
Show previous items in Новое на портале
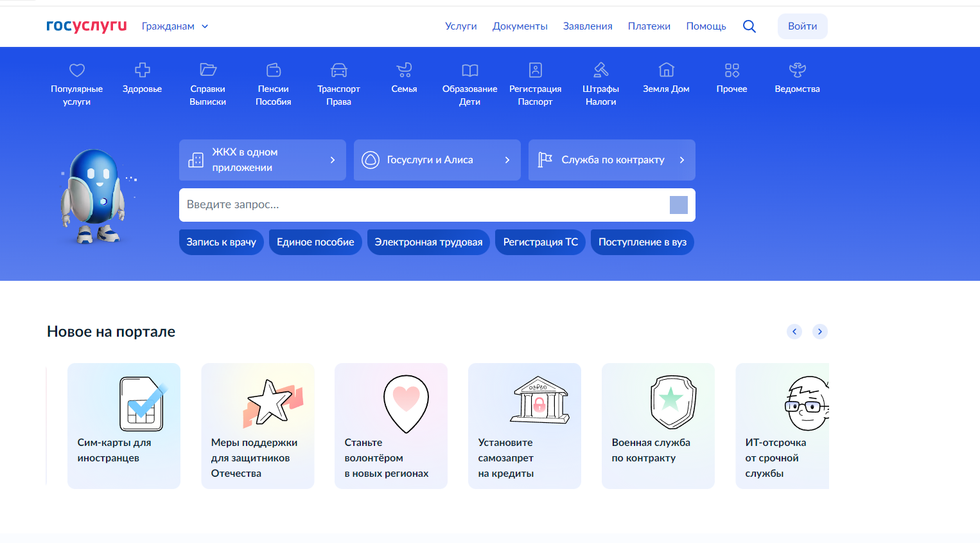click(x=794, y=332)
